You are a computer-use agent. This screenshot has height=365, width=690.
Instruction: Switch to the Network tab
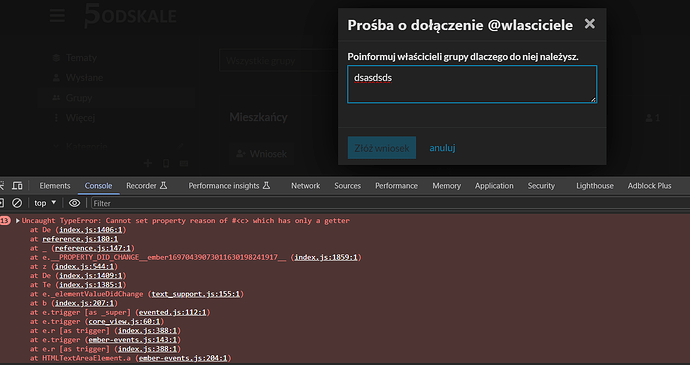(305, 186)
